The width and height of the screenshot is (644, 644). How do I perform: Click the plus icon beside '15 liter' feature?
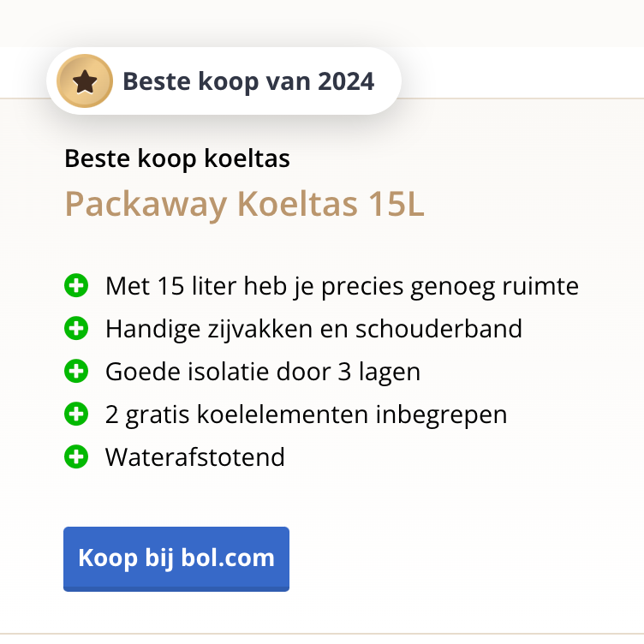[76, 286]
